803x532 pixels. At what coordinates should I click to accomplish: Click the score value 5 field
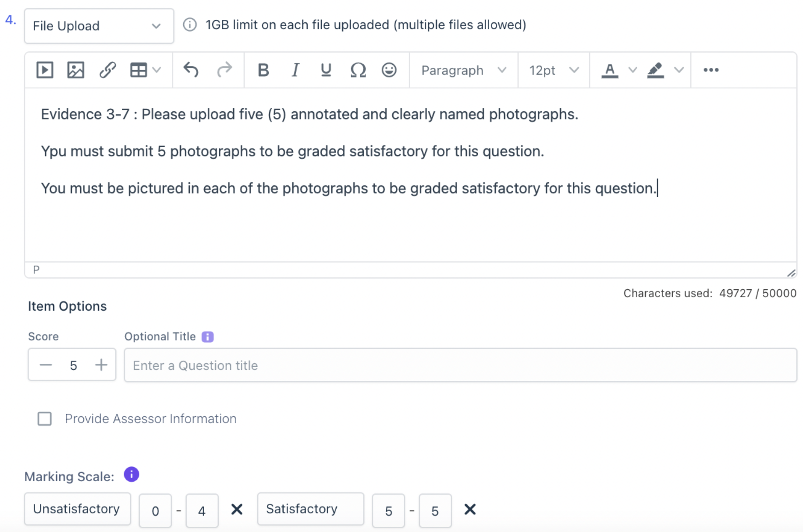pyautogui.click(x=73, y=365)
